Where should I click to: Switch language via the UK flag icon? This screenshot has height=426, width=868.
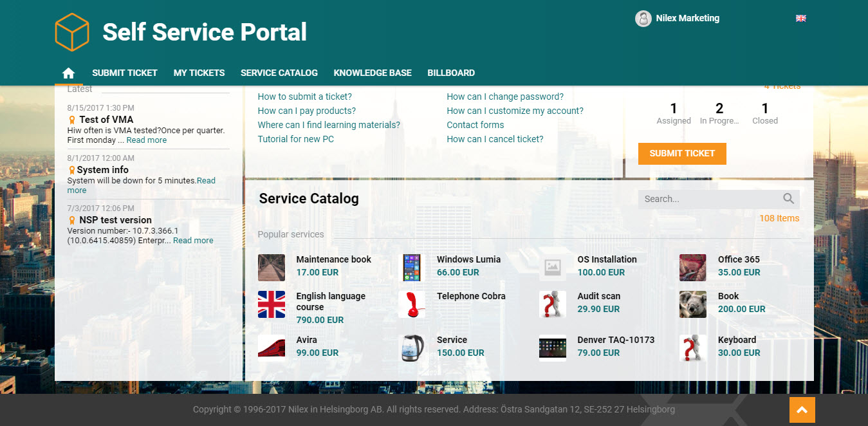pyautogui.click(x=801, y=19)
